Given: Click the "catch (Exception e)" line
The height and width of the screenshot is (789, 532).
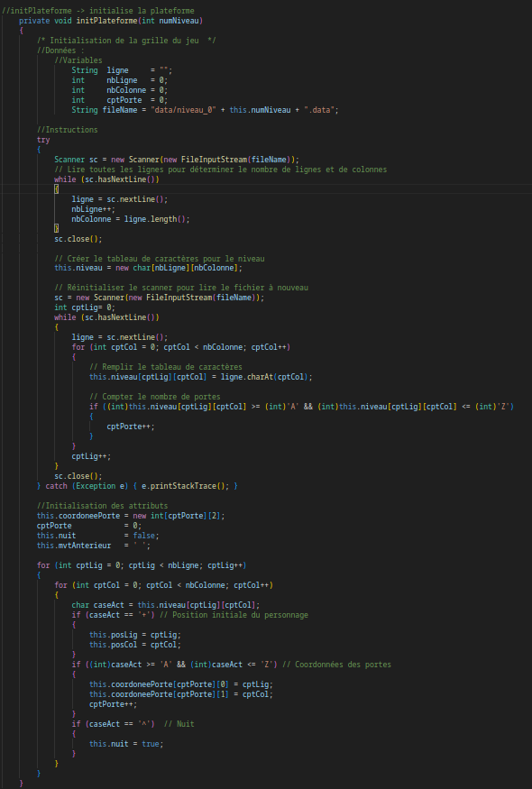Looking at the screenshot, I should point(137,485).
